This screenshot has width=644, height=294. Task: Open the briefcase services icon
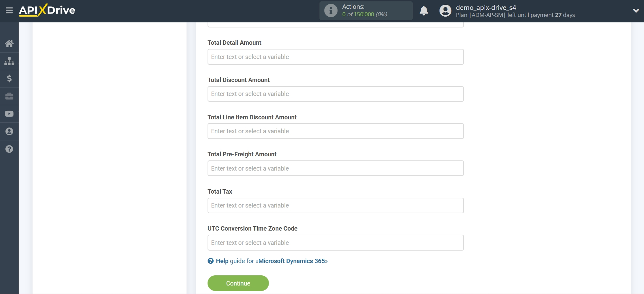pyautogui.click(x=9, y=96)
